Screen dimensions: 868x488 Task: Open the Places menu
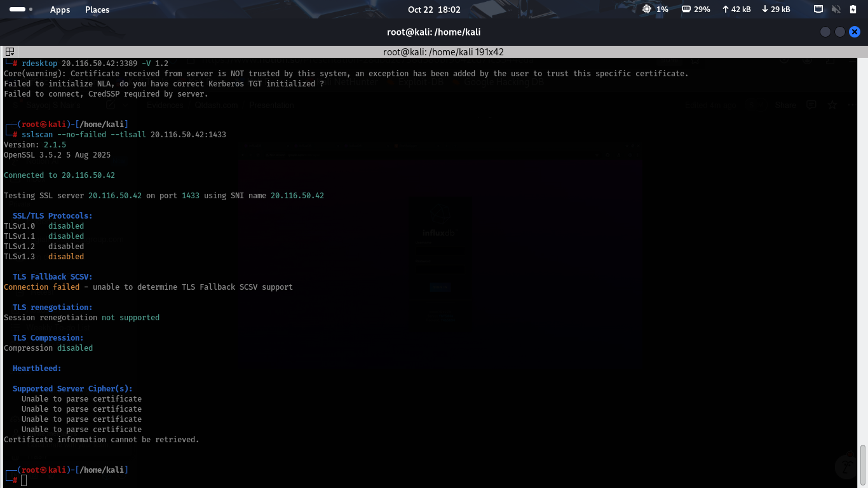[x=97, y=10]
